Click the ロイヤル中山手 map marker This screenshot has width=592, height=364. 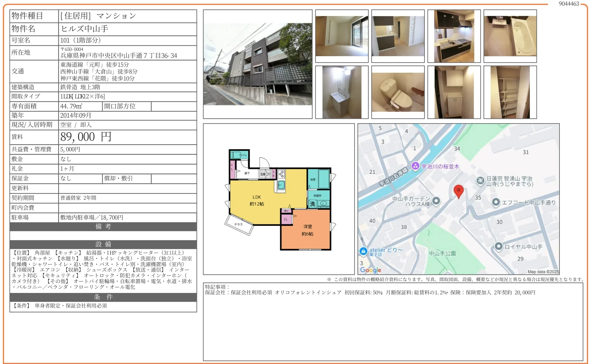point(498,246)
